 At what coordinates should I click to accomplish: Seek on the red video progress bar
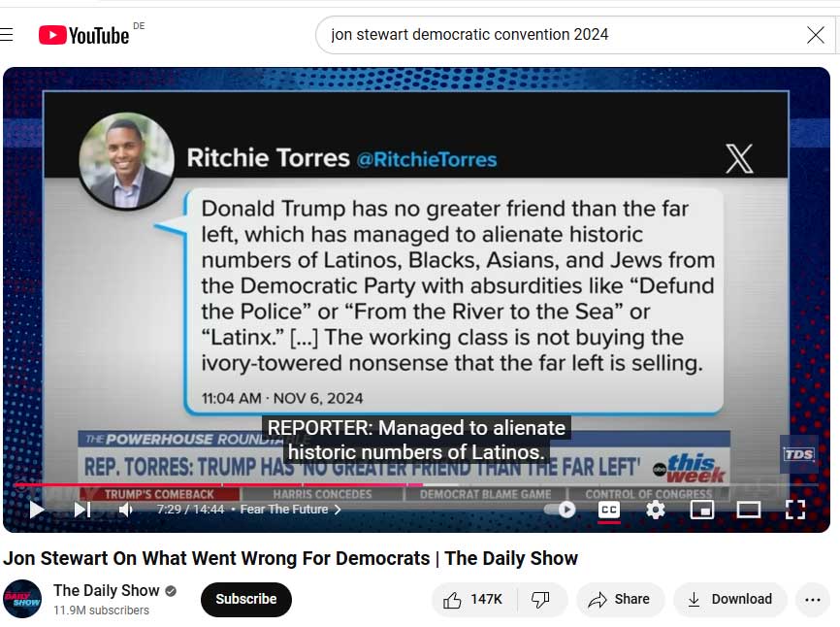coord(416,485)
